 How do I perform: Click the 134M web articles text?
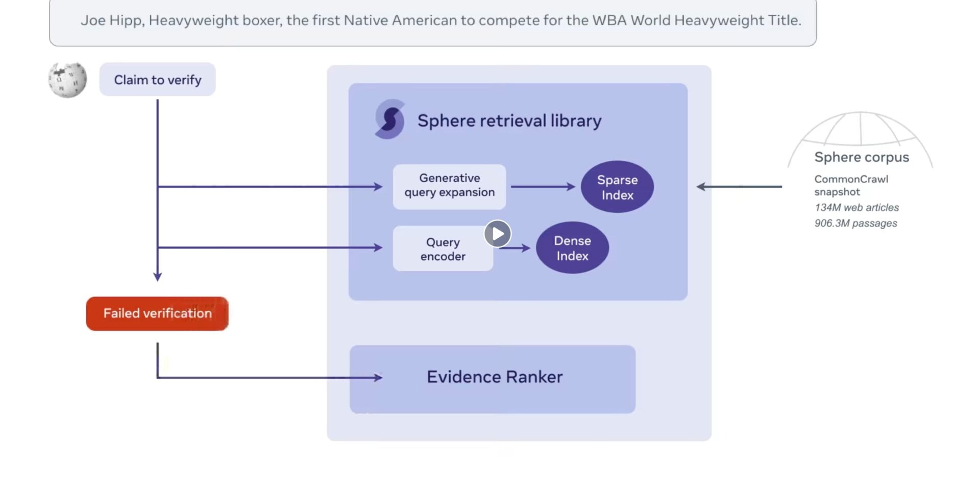pyautogui.click(x=856, y=208)
